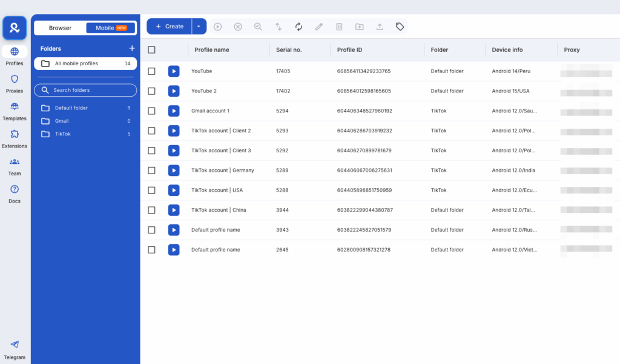Check the box for the YouTube row
The image size is (620, 364).
click(151, 71)
